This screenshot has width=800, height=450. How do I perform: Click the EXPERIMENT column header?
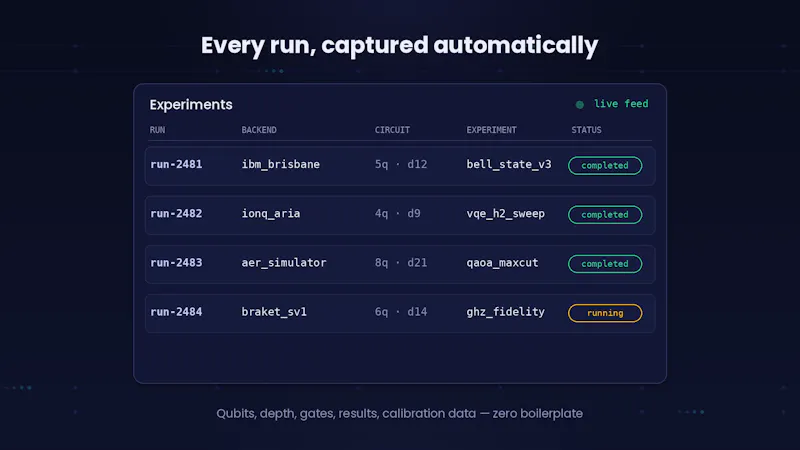(x=491, y=130)
